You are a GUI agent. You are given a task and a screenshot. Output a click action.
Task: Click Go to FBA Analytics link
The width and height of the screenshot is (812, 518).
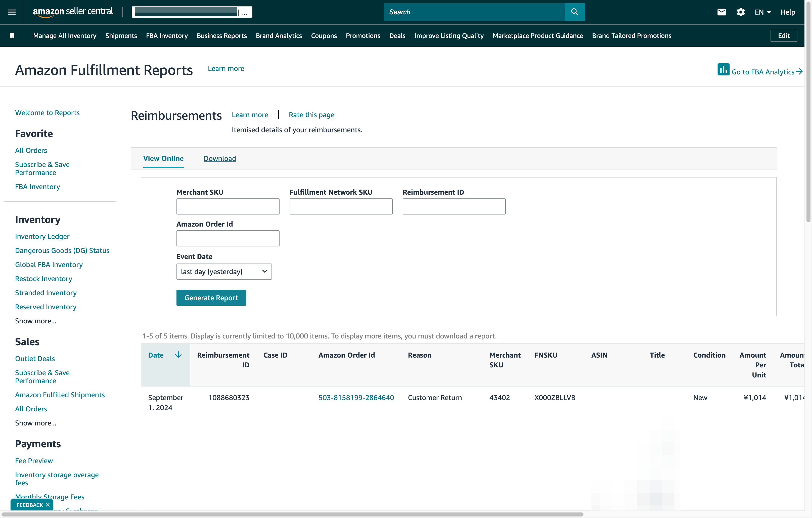(x=767, y=72)
